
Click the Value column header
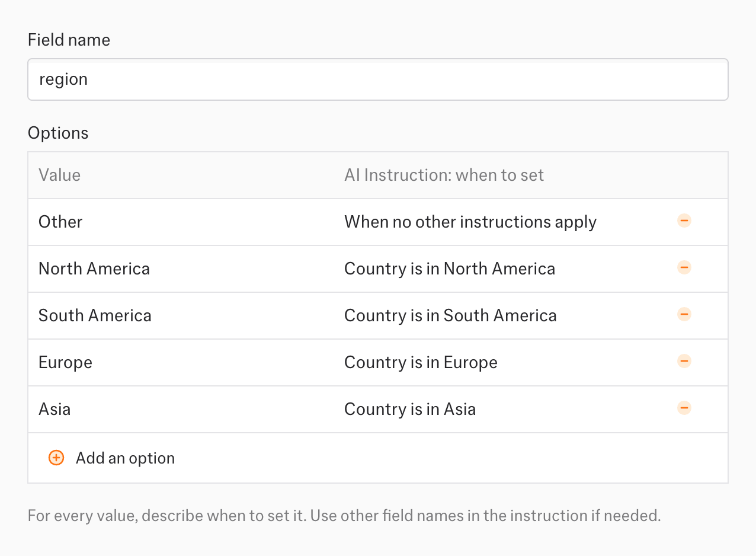coord(59,175)
